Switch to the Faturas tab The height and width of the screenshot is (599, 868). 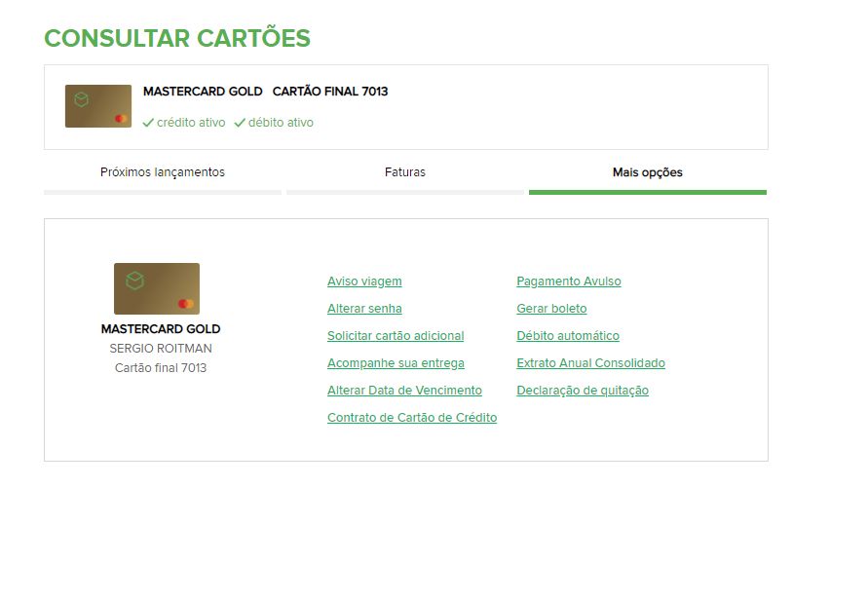tap(404, 172)
